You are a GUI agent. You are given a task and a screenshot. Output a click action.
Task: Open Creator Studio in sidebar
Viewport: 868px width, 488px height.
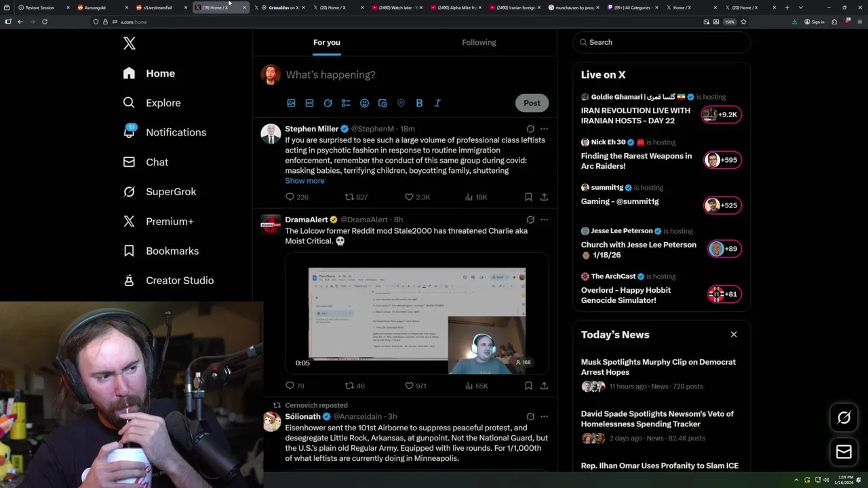[x=168, y=281]
